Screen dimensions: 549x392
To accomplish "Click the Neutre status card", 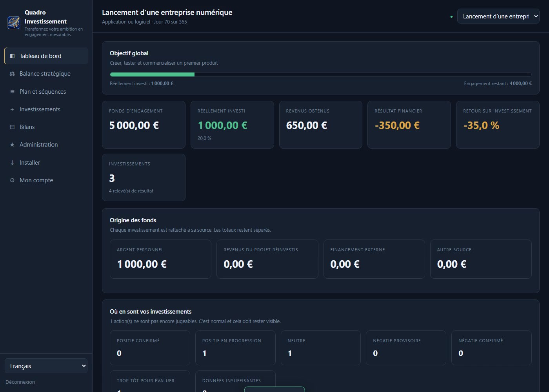I will coord(321,348).
